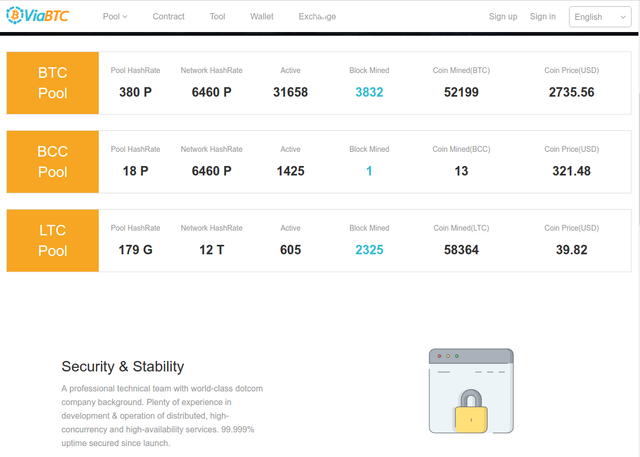Open LTC blocks mined count 2325
Viewport: 640px width, 457px height.
(369, 249)
